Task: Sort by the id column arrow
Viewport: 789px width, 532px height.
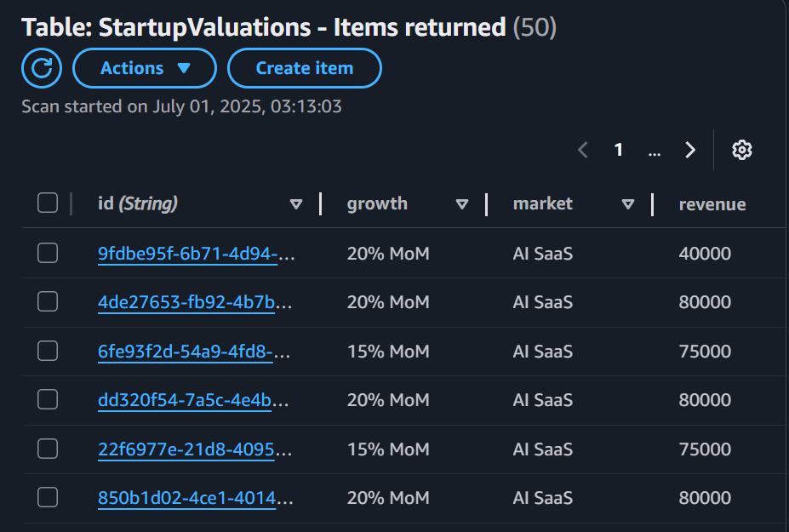Action: (296, 204)
